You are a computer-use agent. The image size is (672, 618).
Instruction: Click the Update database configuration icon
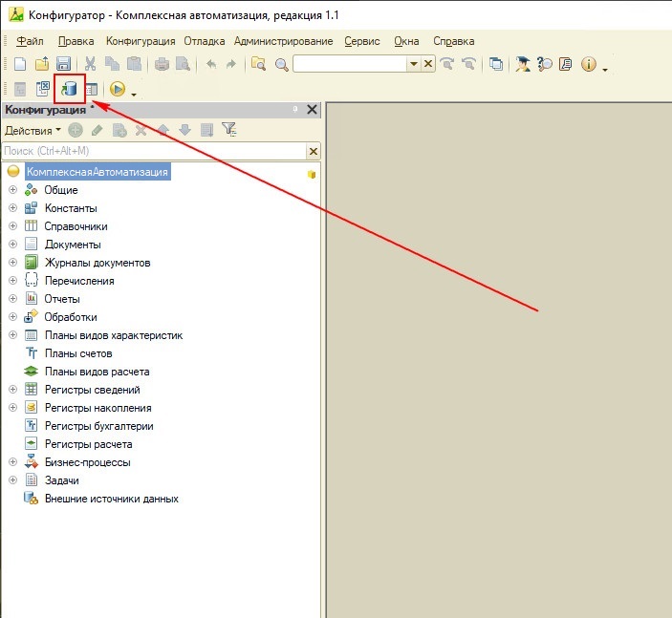tap(69, 89)
